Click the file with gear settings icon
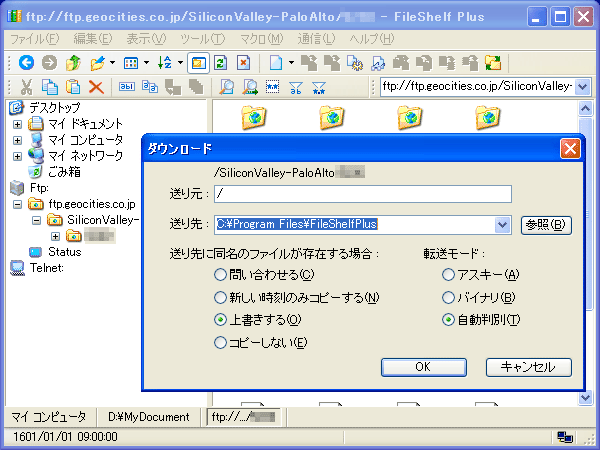Image resolution: width=600 pixels, height=450 pixels. 355,63
